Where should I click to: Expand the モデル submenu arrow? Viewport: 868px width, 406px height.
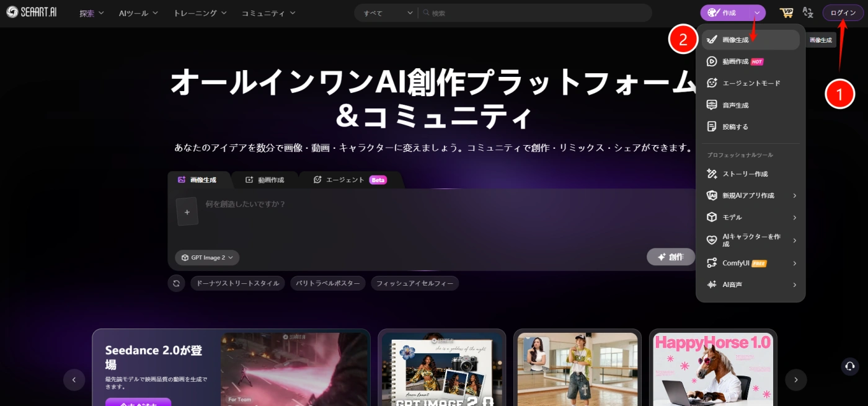pyautogui.click(x=794, y=218)
